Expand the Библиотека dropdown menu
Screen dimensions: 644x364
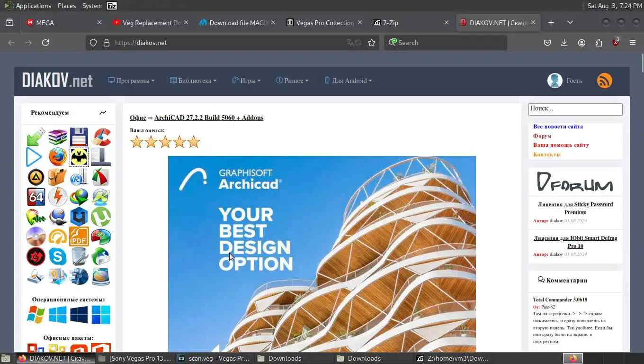click(193, 81)
